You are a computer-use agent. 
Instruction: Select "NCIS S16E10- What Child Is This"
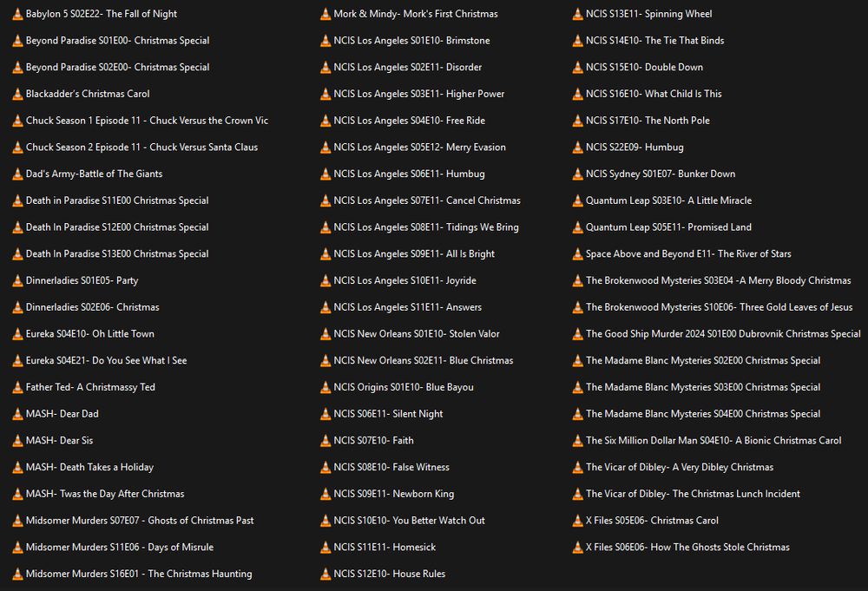click(654, 94)
